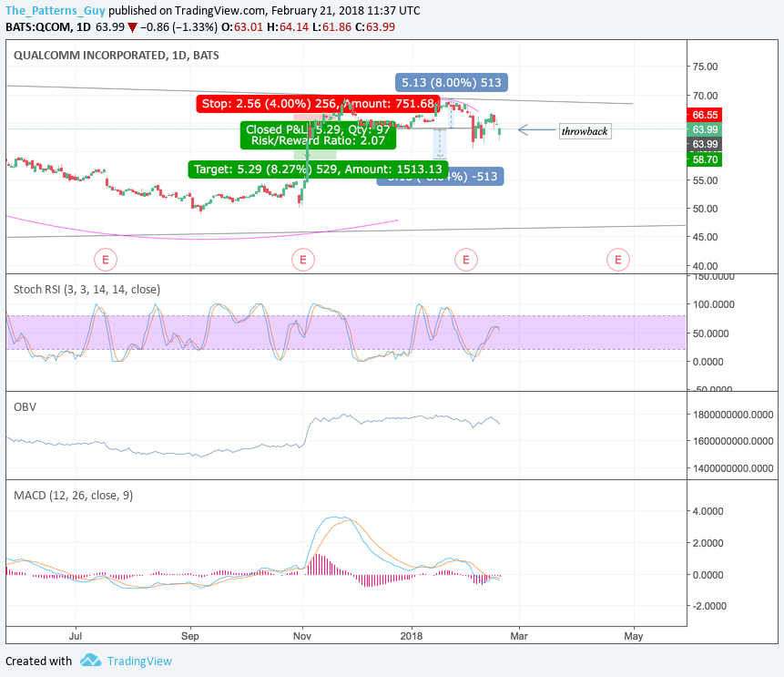Select the red Stop 2.56 label
The height and width of the screenshot is (677, 784).
point(318,104)
